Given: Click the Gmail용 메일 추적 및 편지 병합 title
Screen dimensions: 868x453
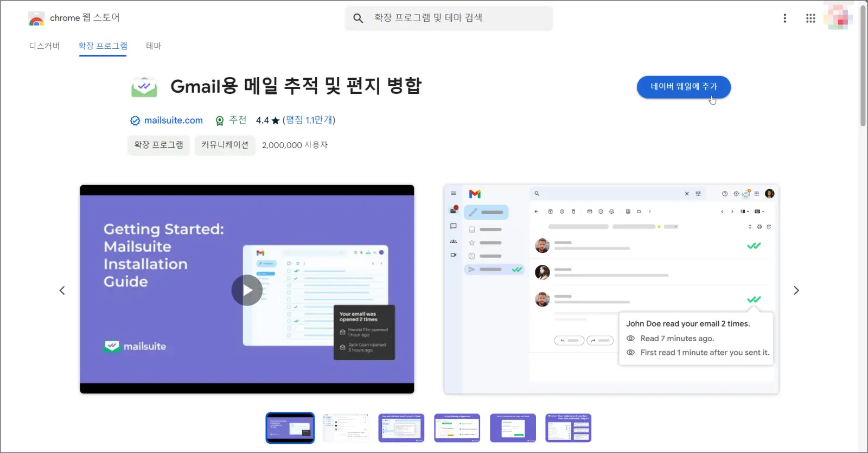Looking at the screenshot, I should pyautogui.click(x=296, y=86).
